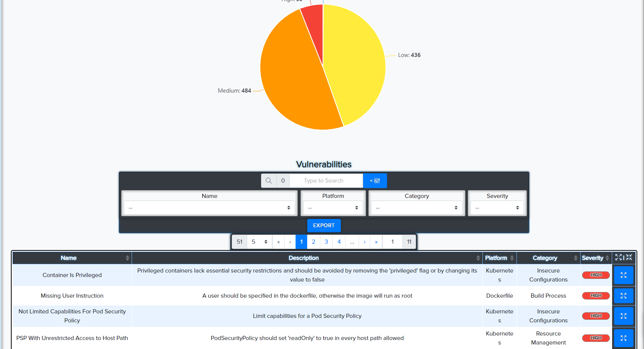Go to next page

tap(365, 242)
